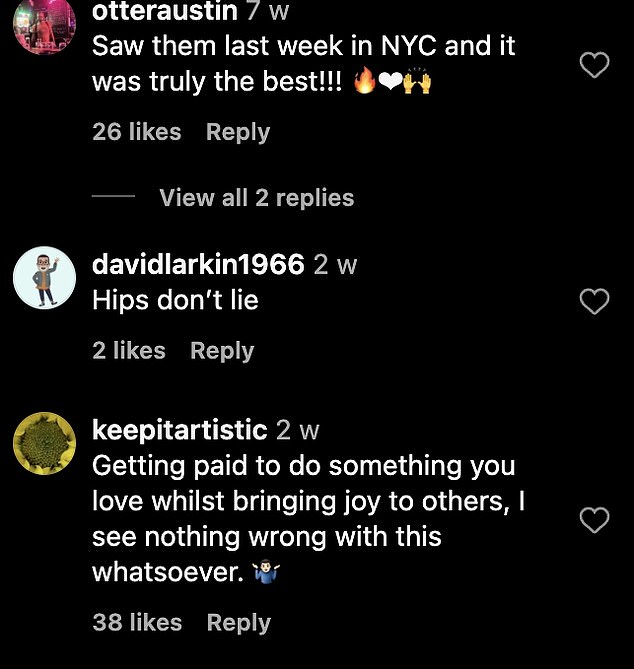Click the "7 w" timestamp beside otteraustin
This screenshot has height=669, width=634.
[268, 11]
